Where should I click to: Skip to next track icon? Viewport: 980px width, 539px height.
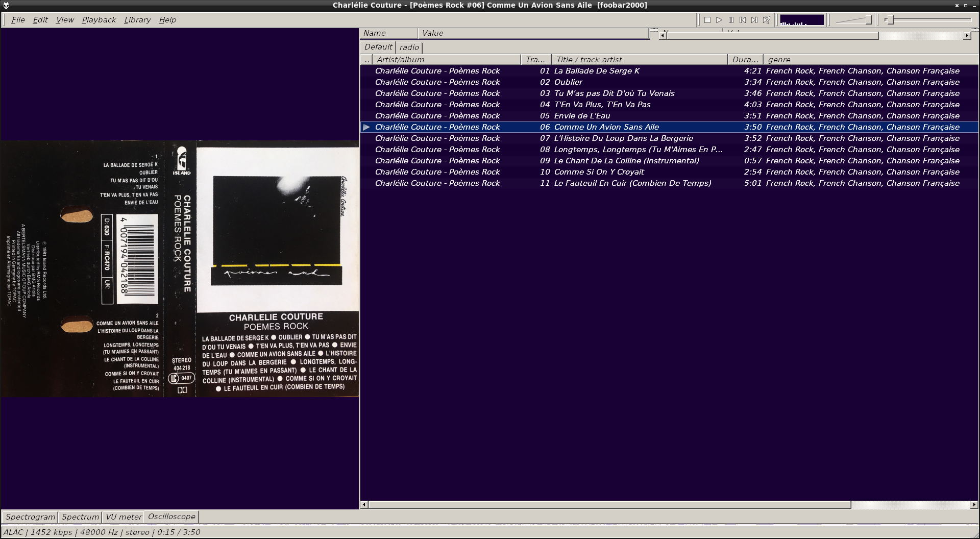754,20
